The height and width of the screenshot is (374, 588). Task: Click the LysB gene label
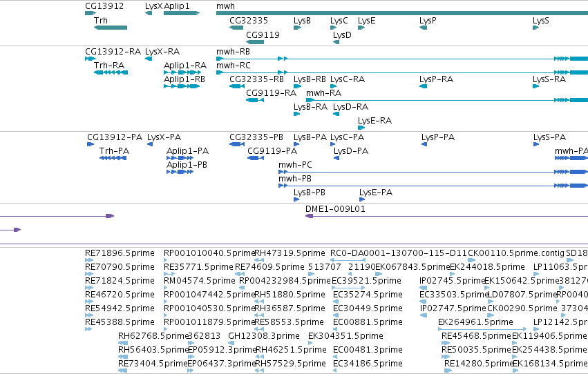[302, 21]
